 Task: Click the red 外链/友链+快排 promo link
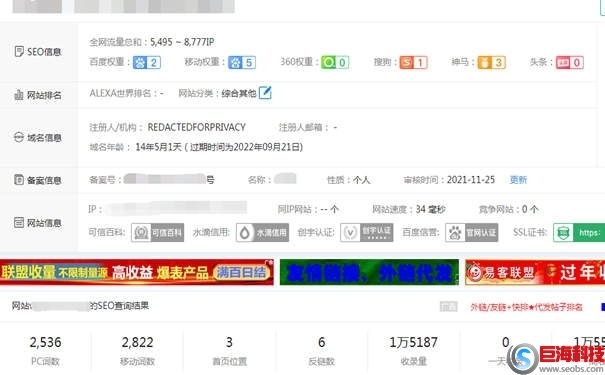tap(526, 307)
